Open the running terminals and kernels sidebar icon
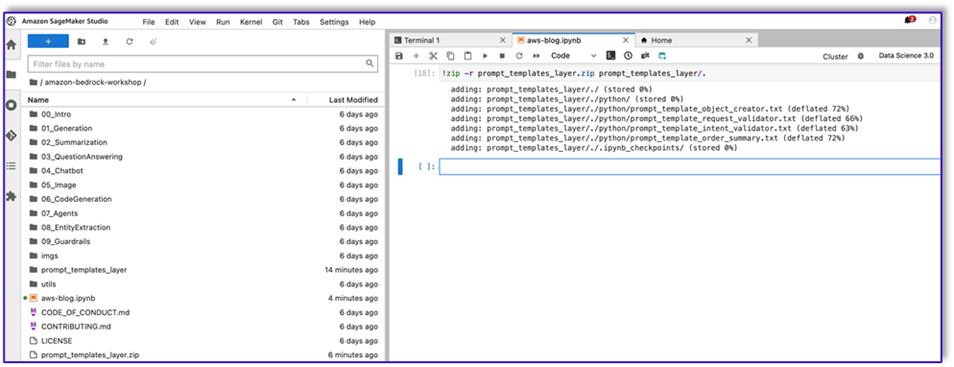Image resolution: width=954 pixels, height=367 pixels. point(11,105)
